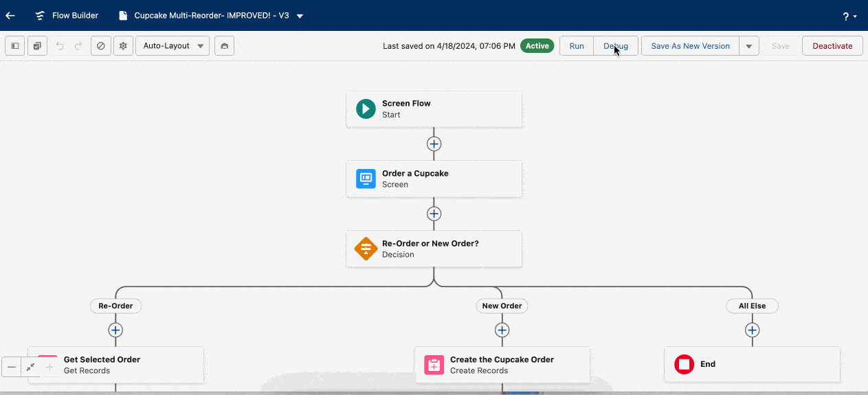Click the circle-slash toolbar icon
This screenshot has width=868, height=395.
pos(101,46)
